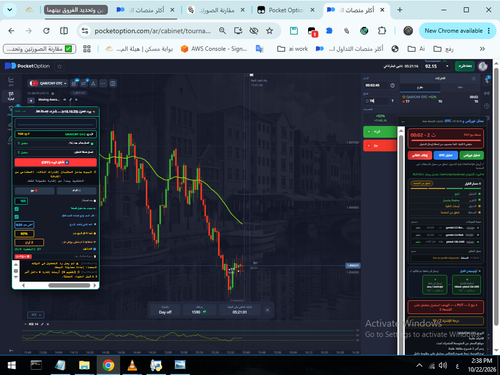Click the clock icon beside the trade time

tap(392, 85)
